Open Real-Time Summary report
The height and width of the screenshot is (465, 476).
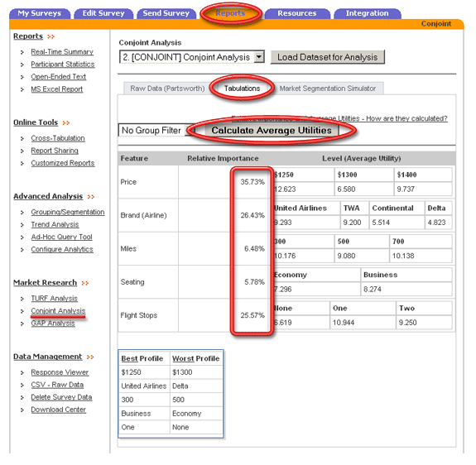pyautogui.click(x=62, y=52)
